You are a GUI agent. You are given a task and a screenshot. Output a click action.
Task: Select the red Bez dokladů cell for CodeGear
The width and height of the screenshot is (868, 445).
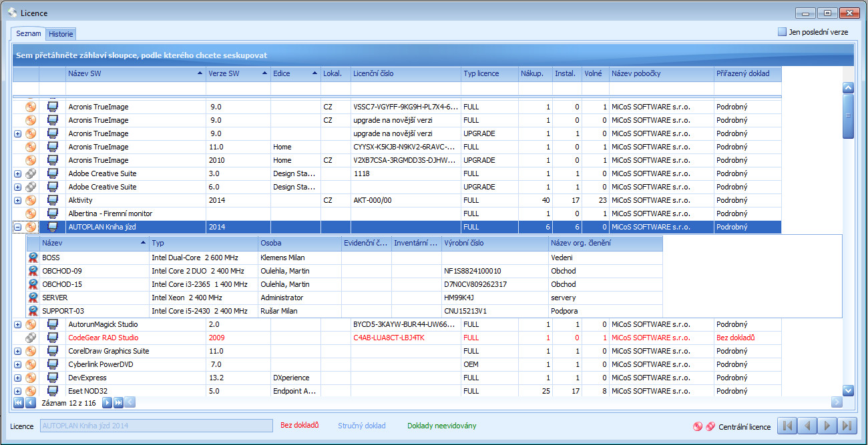(747, 338)
